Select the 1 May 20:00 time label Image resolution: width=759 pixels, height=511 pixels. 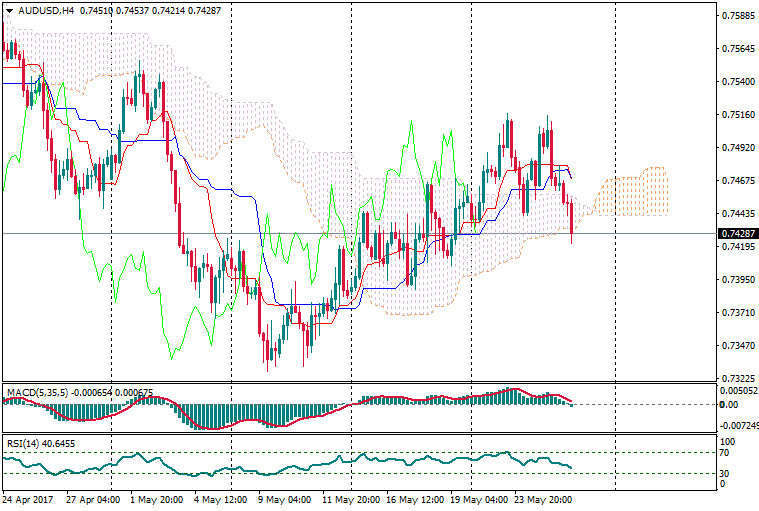pyautogui.click(x=158, y=498)
